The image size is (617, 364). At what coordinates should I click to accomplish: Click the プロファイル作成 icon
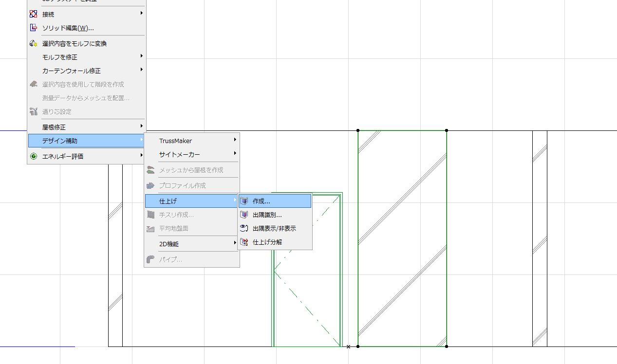point(150,185)
